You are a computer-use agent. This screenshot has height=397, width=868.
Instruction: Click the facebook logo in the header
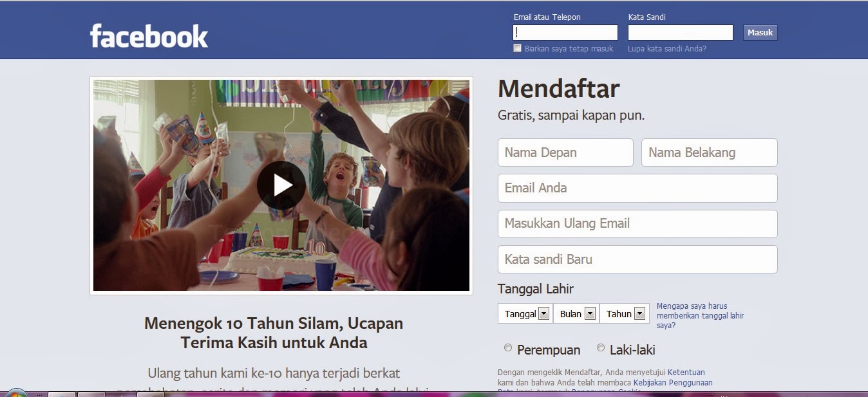149,36
